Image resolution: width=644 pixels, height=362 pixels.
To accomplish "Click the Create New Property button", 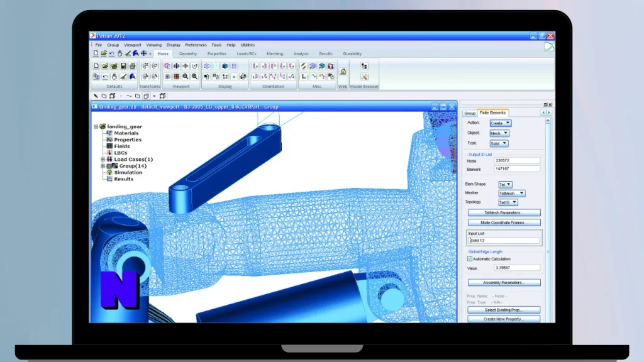I will tap(504, 319).
